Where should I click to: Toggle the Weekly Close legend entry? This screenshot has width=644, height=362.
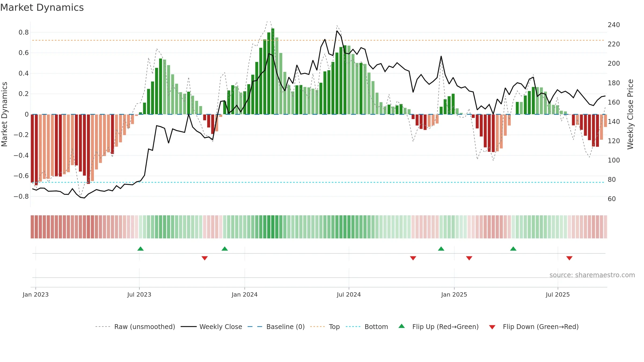pyautogui.click(x=211, y=327)
